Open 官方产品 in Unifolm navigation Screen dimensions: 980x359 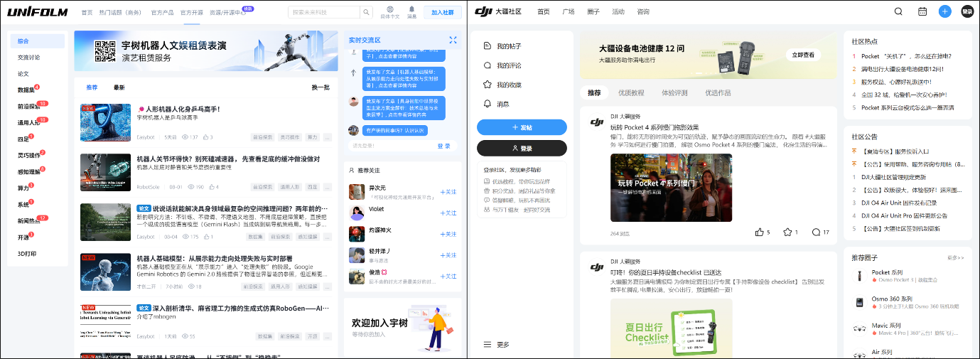pos(161,13)
